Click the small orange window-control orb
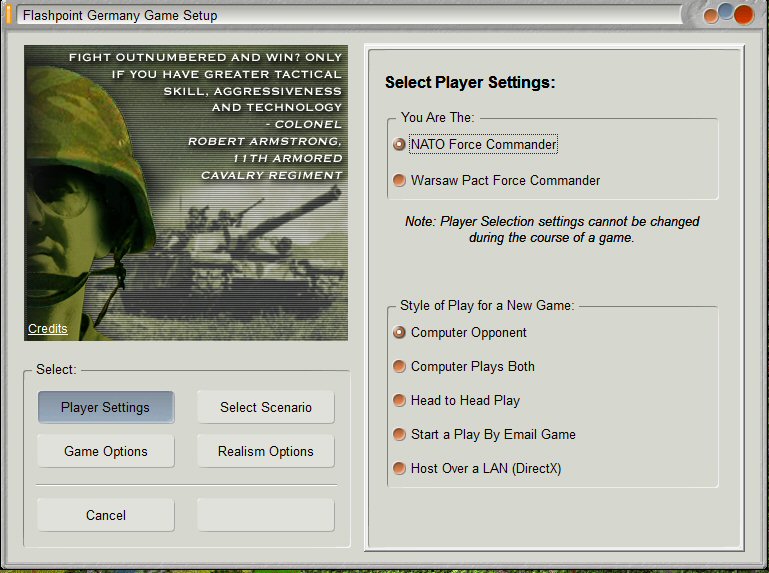The width and height of the screenshot is (769, 573). 711,16
